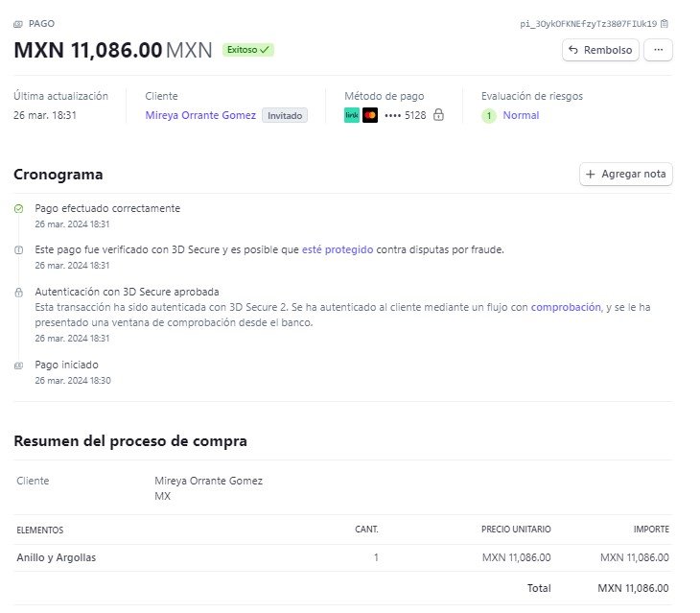The height and width of the screenshot is (613, 700).
Task: Click the Exitoso status badge
Action: [248, 49]
